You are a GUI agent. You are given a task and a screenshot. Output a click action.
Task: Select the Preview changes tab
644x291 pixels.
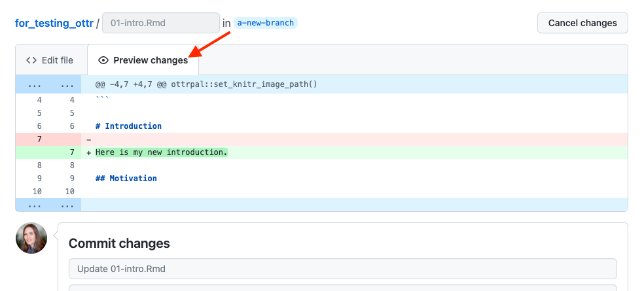click(143, 60)
